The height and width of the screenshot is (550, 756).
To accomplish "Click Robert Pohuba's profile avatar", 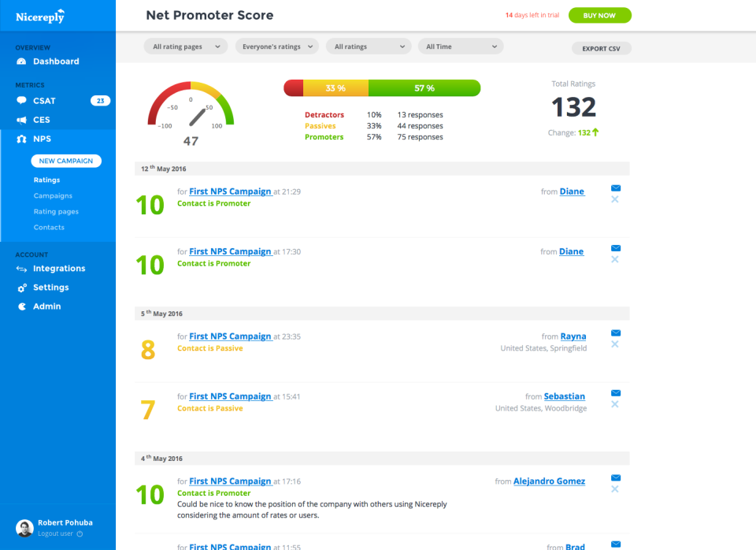I will click(x=24, y=527).
